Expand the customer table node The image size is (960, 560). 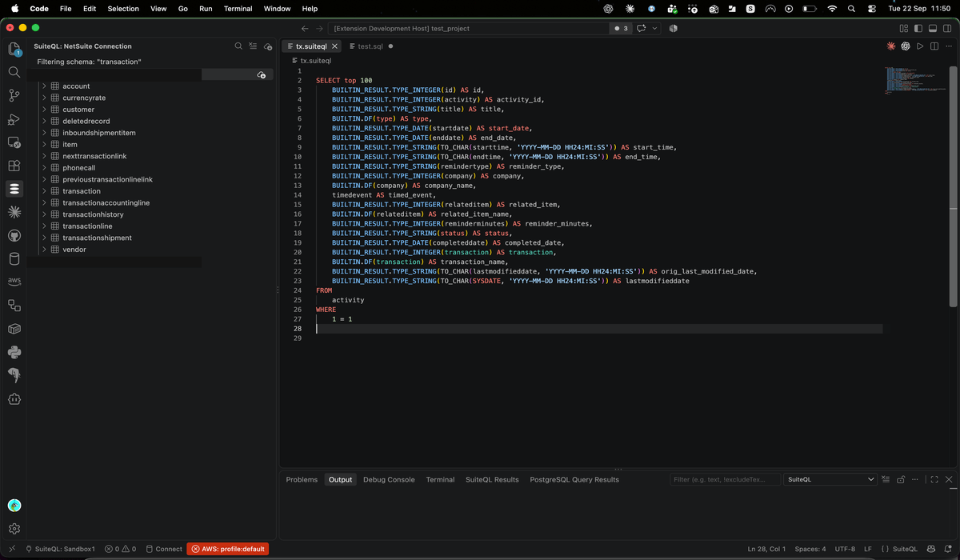pyautogui.click(x=44, y=110)
